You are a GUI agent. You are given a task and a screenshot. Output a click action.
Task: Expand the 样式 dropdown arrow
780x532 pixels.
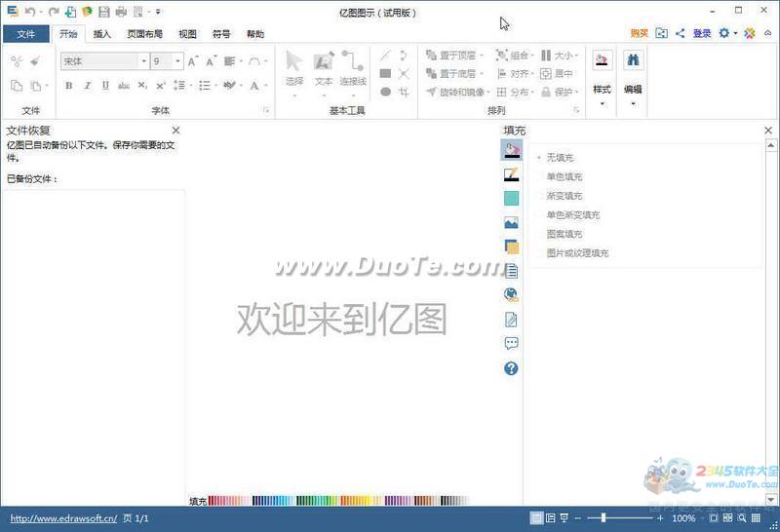click(602, 103)
